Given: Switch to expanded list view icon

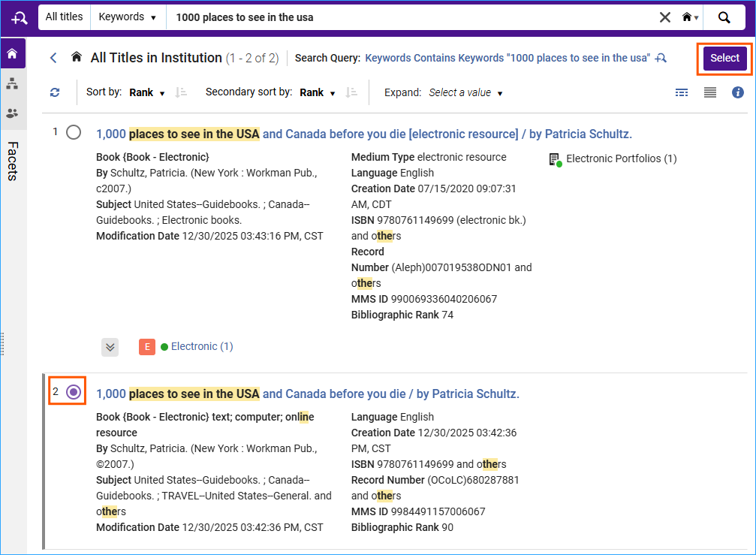Looking at the screenshot, I should [709, 92].
